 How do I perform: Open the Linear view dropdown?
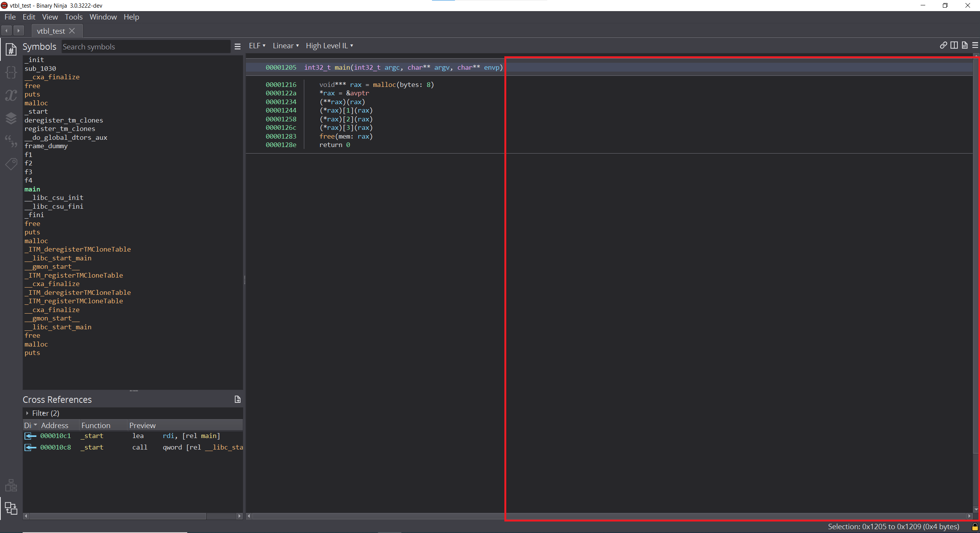(286, 45)
